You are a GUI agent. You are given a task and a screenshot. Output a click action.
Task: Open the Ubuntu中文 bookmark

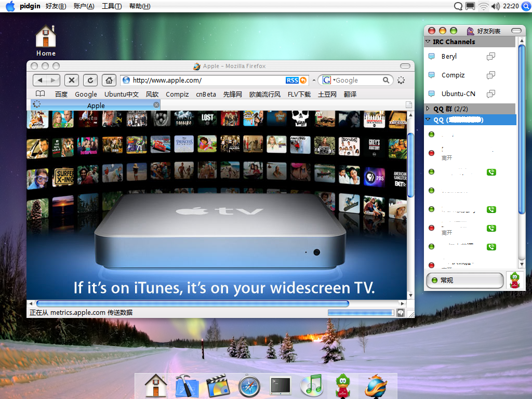[x=122, y=94]
